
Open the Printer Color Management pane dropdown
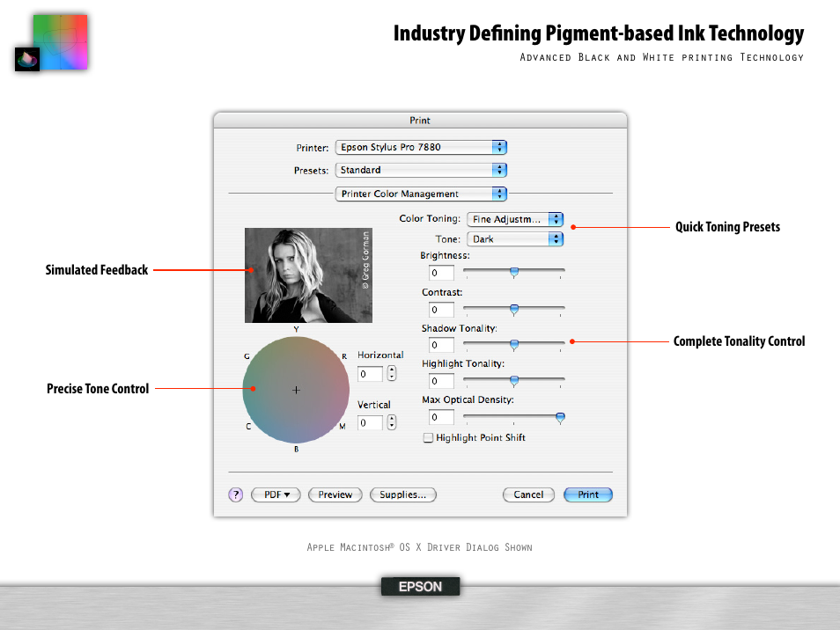click(x=421, y=194)
